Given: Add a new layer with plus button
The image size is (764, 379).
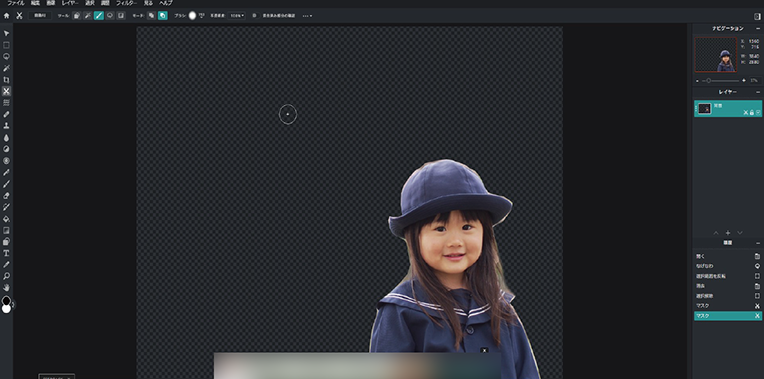Looking at the screenshot, I should pos(727,233).
